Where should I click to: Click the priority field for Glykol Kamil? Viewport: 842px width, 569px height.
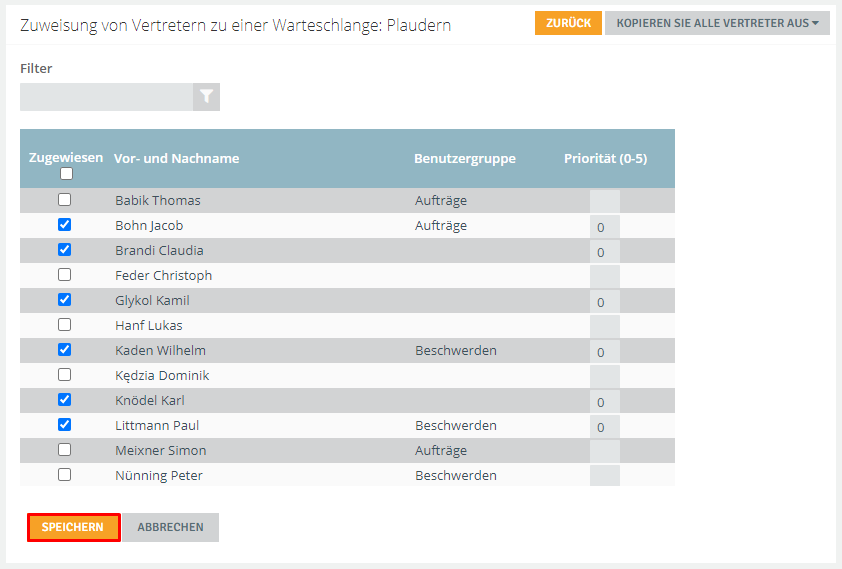coord(605,302)
